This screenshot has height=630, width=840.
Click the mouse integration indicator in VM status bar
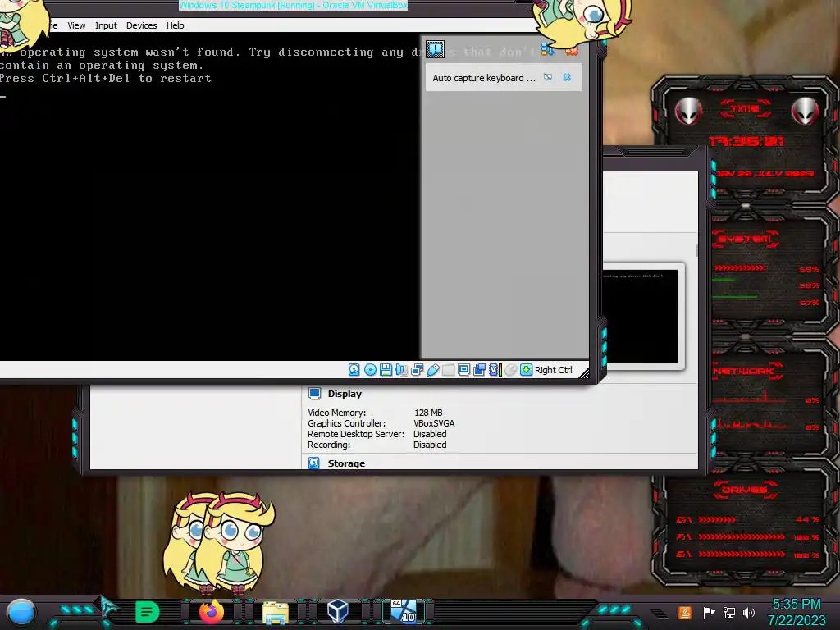tap(511, 370)
